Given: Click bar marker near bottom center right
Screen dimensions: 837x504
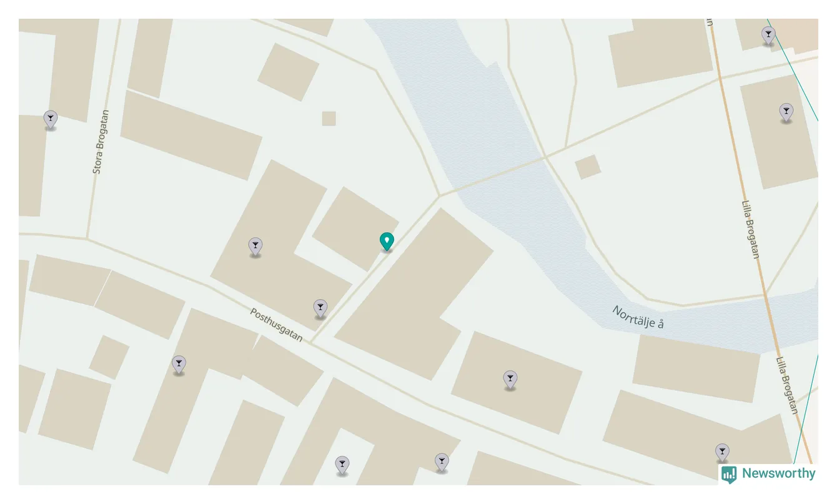Looking at the screenshot, I should tap(442, 463).
